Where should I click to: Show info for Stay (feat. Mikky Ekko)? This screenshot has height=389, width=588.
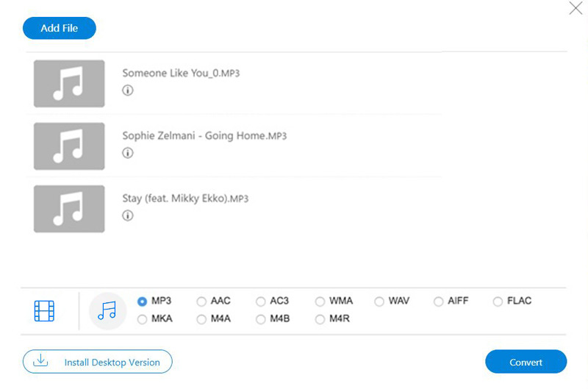[127, 215]
